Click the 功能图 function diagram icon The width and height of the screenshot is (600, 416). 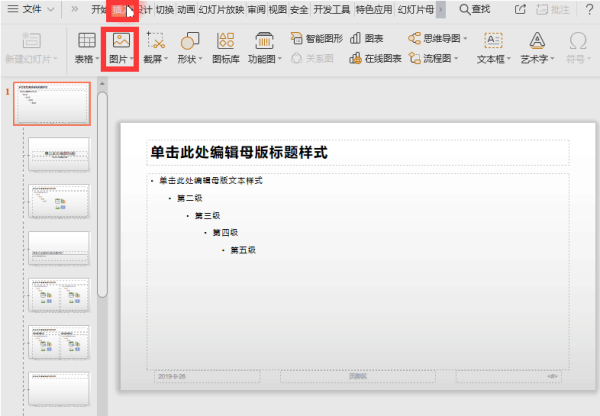pyautogui.click(x=264, y=41)
